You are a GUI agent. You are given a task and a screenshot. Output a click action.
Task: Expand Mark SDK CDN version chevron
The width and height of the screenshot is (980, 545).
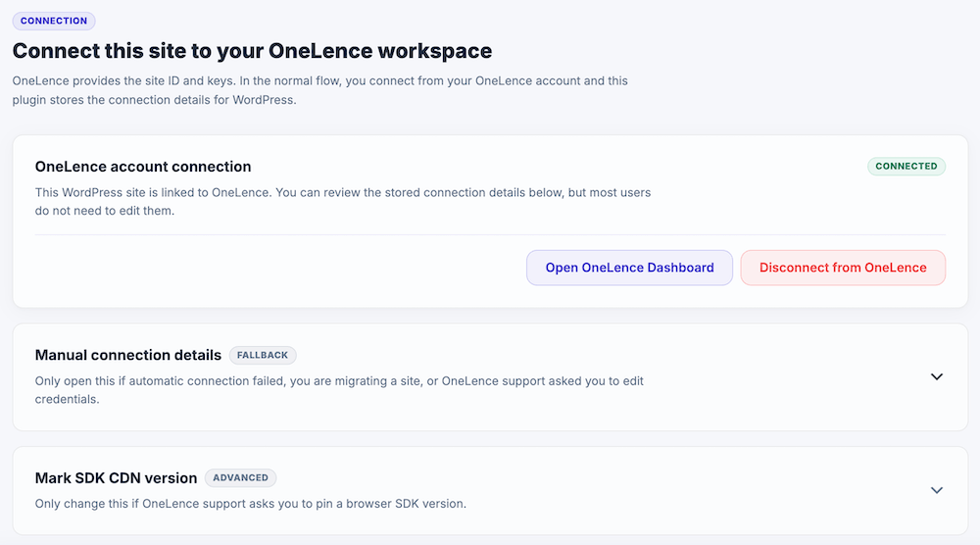click(x=936, y=490)
